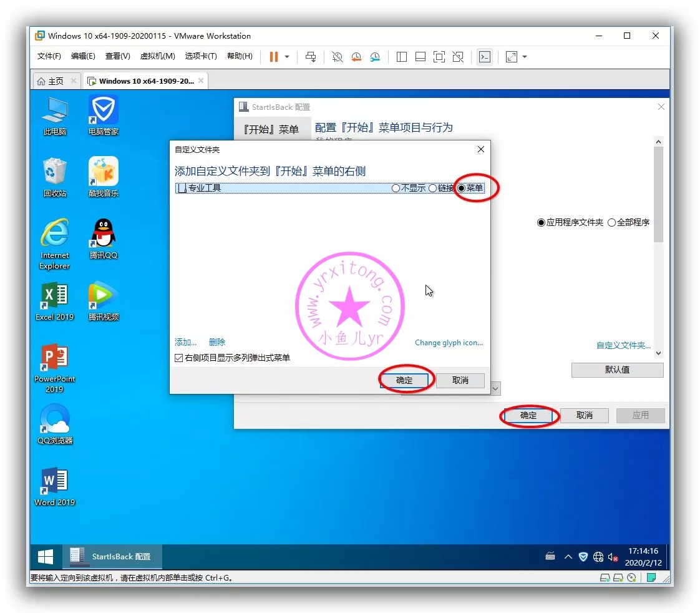Click 确定 in the 自定义文件夹 dialog
This screenshot has width=700, height=613.
tap(404, 380)
